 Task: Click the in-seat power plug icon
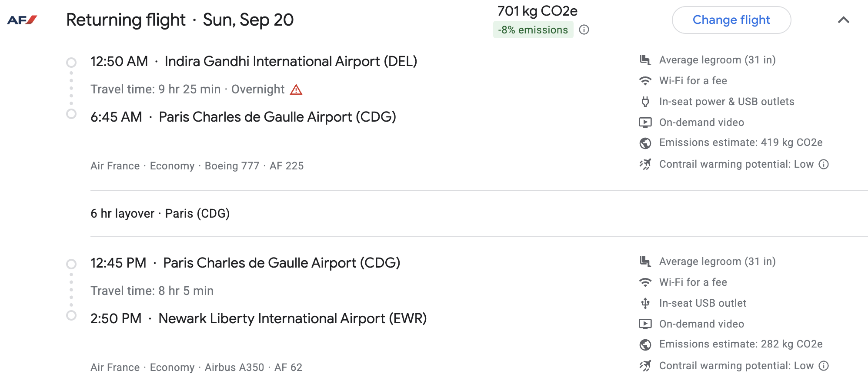tap(645, 102)
